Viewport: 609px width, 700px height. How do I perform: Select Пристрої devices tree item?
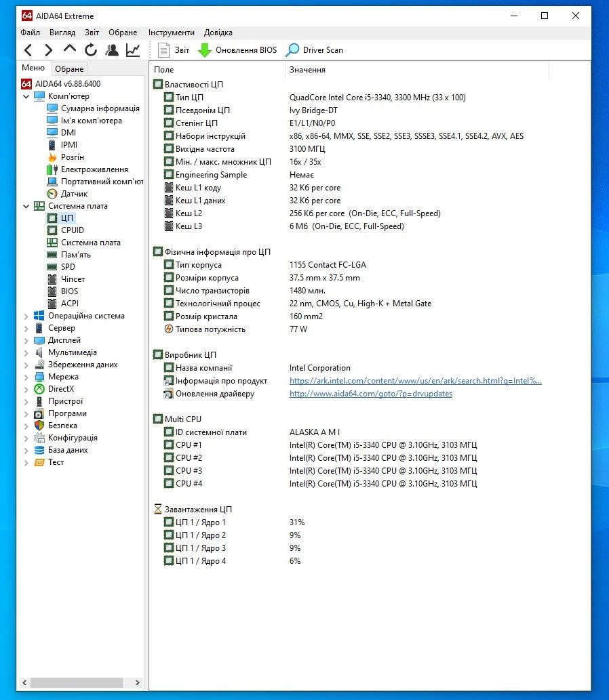pos(58,401)
